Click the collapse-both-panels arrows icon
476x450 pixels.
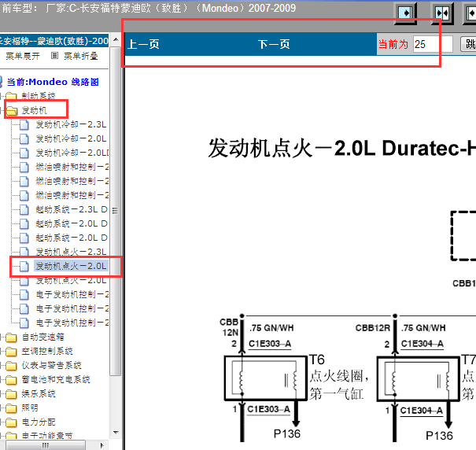coord(442,13)
